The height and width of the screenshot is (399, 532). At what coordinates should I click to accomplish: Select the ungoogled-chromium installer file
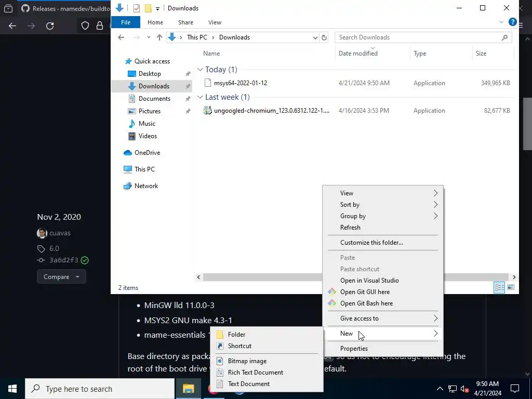coord(271,111)
